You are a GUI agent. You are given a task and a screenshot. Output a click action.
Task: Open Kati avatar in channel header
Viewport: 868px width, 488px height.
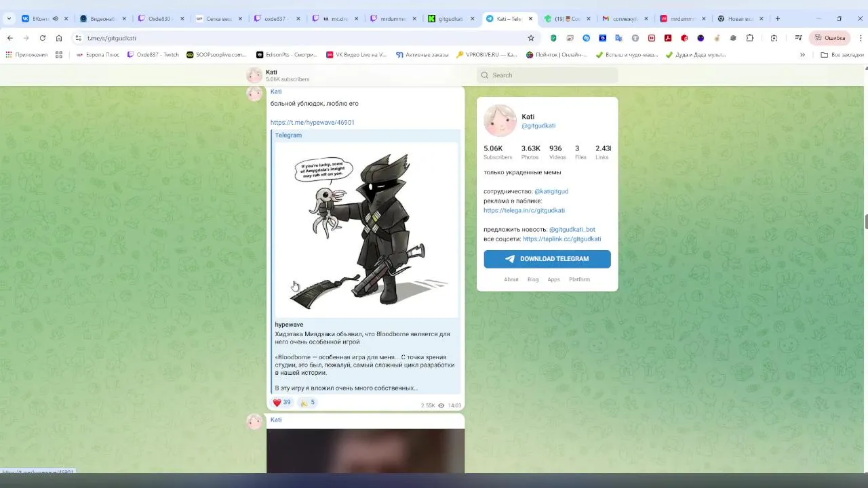254,75
